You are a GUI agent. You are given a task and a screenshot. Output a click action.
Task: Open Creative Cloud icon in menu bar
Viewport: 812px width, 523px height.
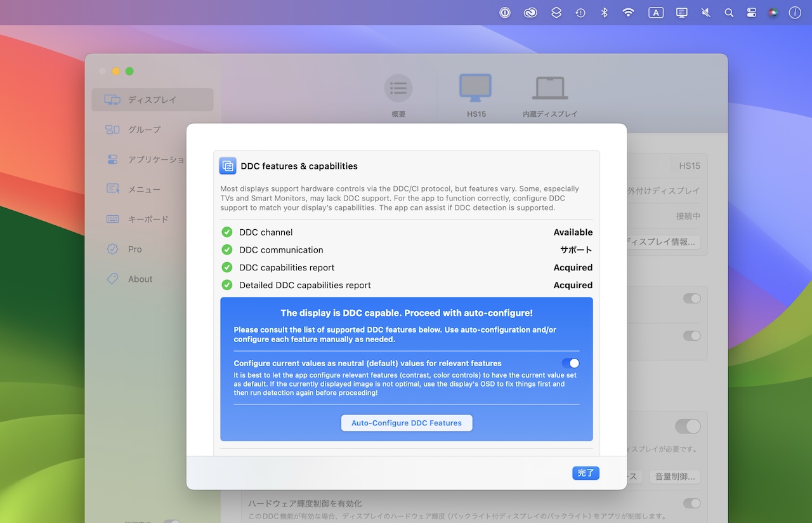point(530,13)
